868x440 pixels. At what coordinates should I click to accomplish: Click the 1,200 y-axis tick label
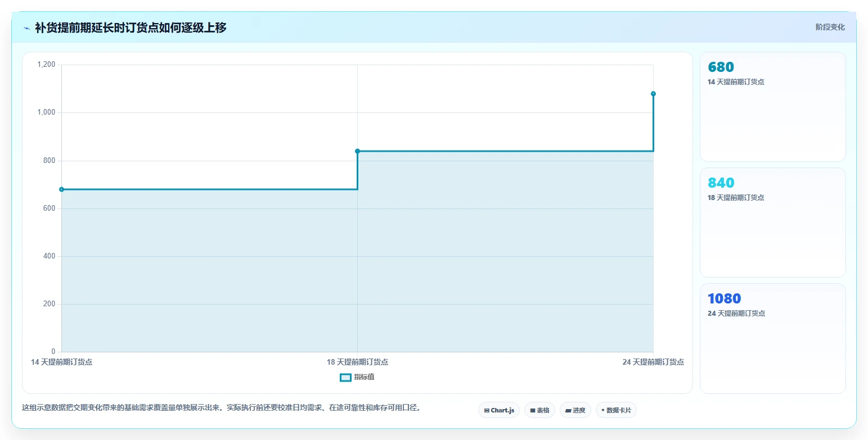click(x=46, y=65)
